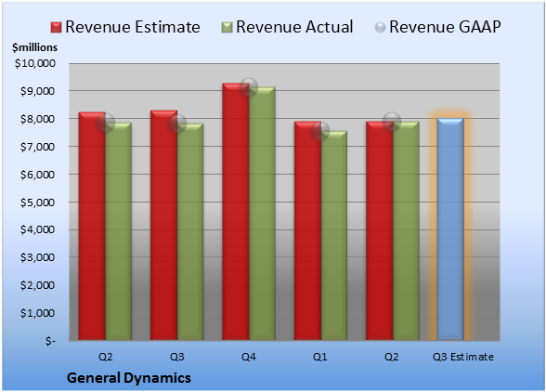This screenshot has width=546, height=392.
Task: Click the Q3 Revenue GAAP sphere marker
Action: [177, 124]
